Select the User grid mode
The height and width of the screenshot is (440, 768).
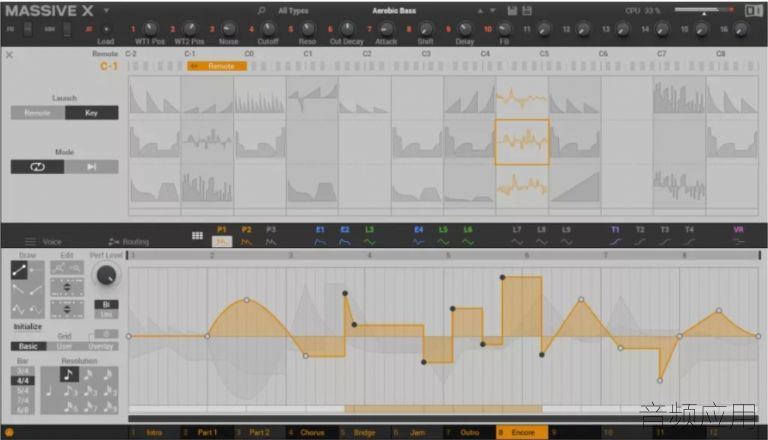click(64, 346)
